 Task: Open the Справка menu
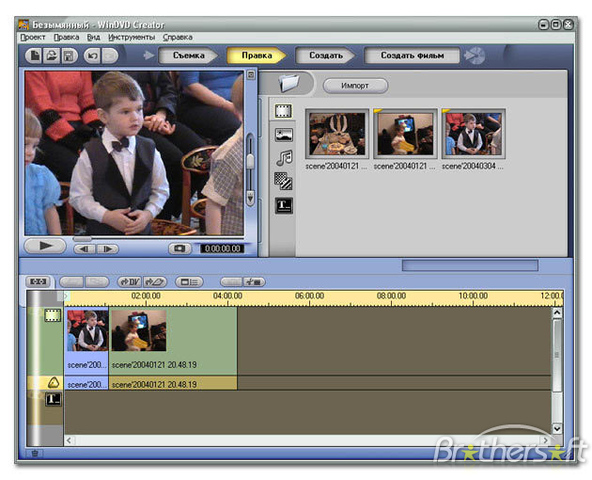pos(178,37)
